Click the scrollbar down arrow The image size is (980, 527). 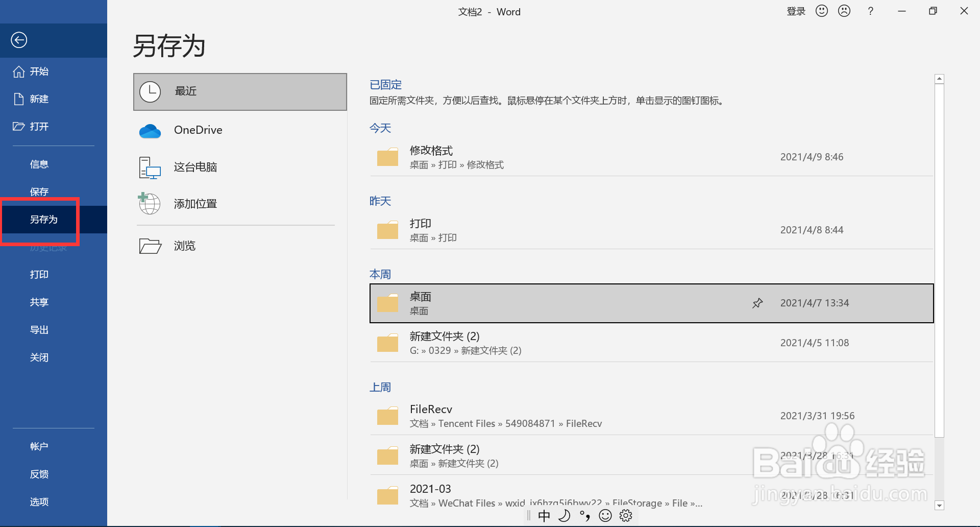pyautogui.click(x=939, y=506)
